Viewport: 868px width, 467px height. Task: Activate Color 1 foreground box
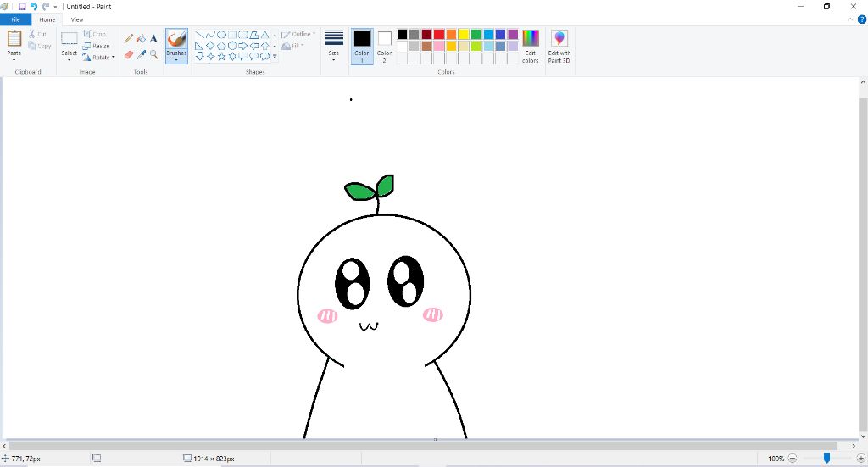pos(361,47)
